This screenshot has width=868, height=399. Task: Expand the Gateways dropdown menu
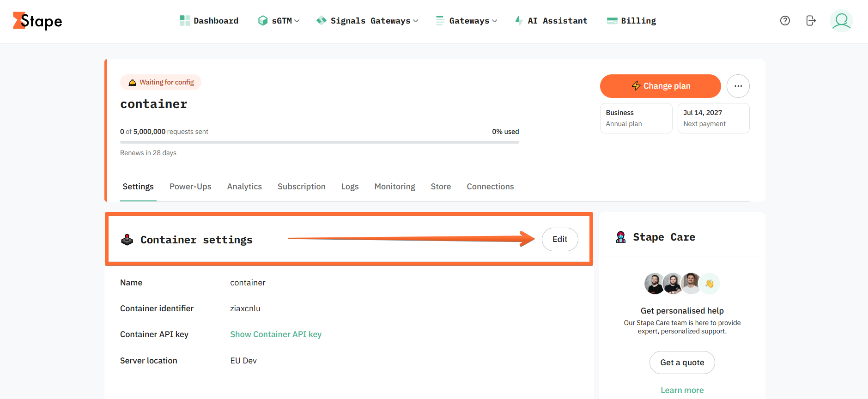point(467,21)
